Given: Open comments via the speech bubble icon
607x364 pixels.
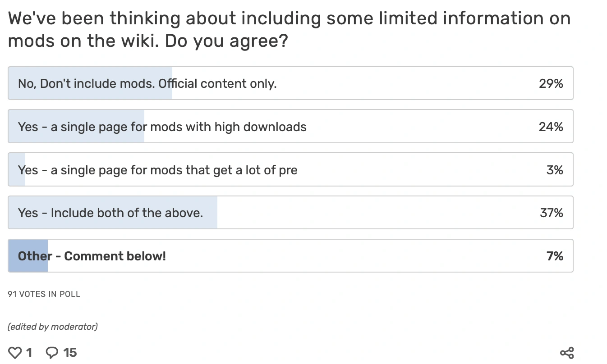Looking at the screenshot, I should click(x=52, y=352).
